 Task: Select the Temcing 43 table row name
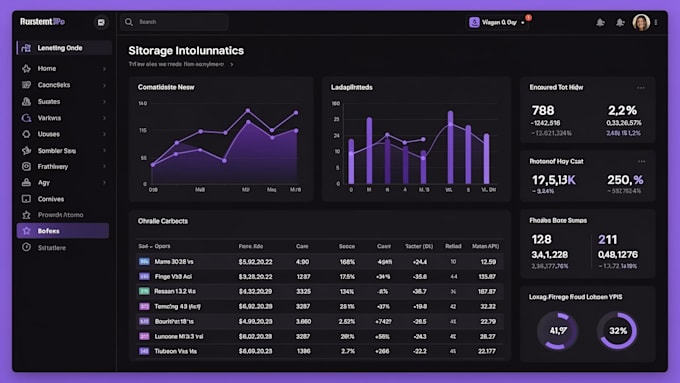tap(177, 307)
